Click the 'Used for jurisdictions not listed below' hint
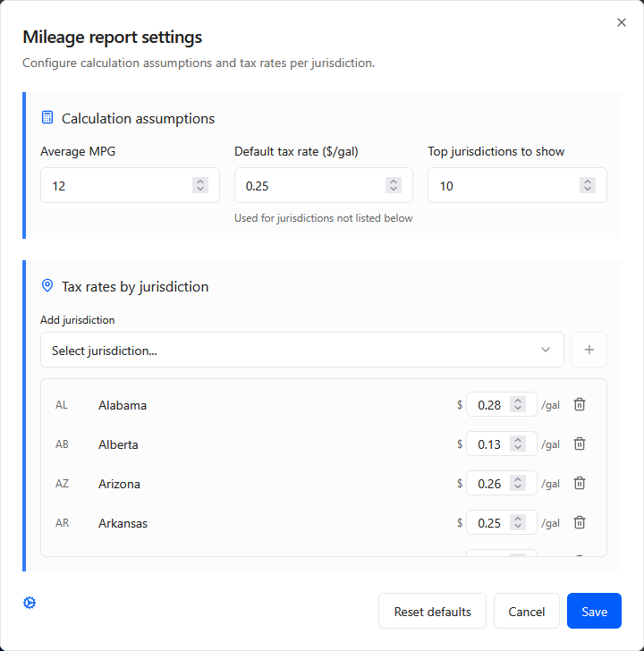 [x=324, y=218]
